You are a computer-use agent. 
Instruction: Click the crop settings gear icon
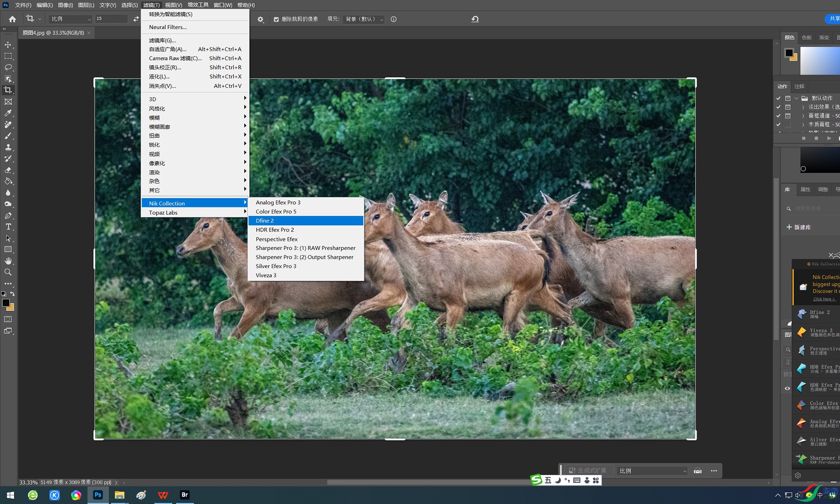[x=260, y=19]
